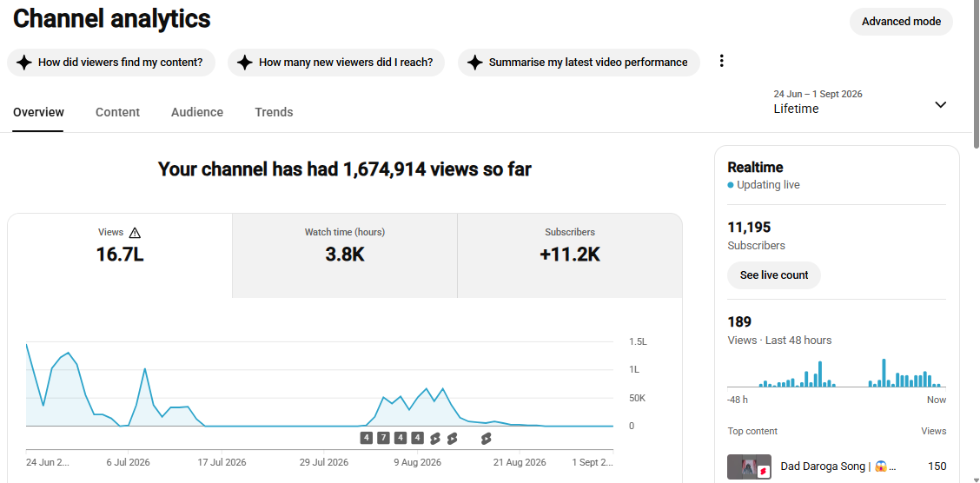Click the date range dropdown chevron arrow
The image size is (980, 483).
point(941,104)
